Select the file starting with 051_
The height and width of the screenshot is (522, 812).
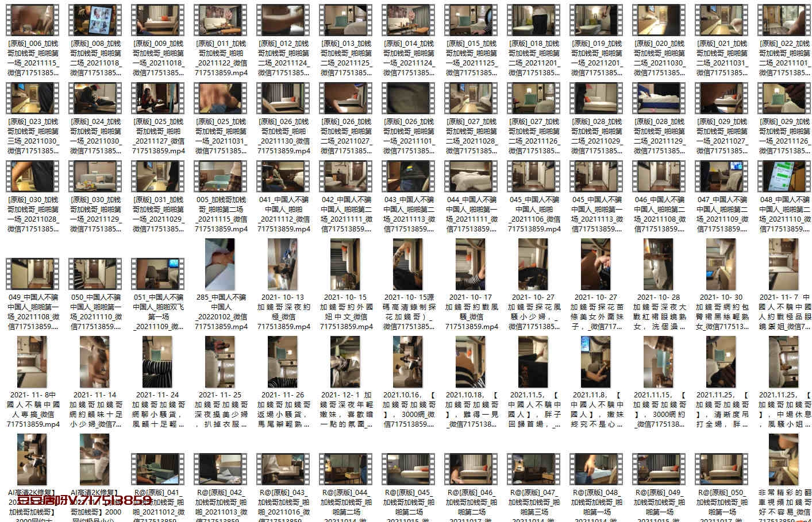[159, 274]
